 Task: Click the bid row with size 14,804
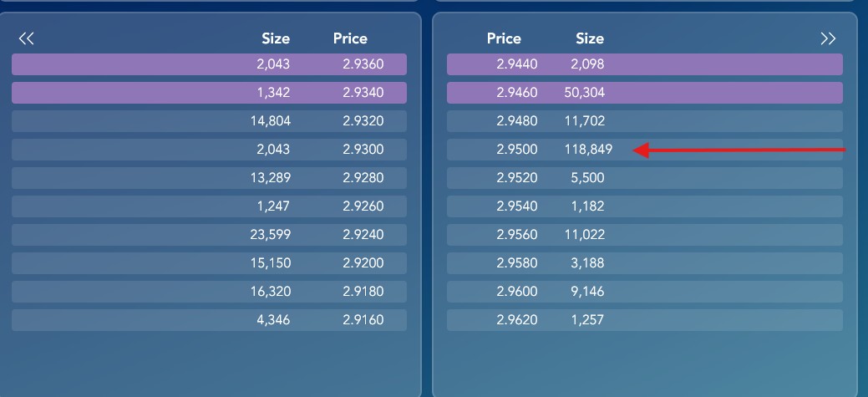(x=209, y=120)
